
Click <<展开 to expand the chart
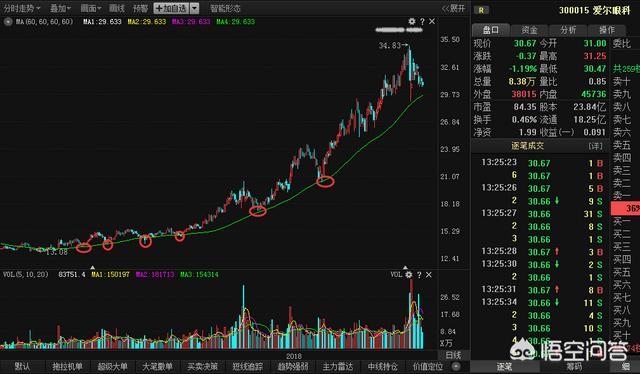(x=453, y=8)
